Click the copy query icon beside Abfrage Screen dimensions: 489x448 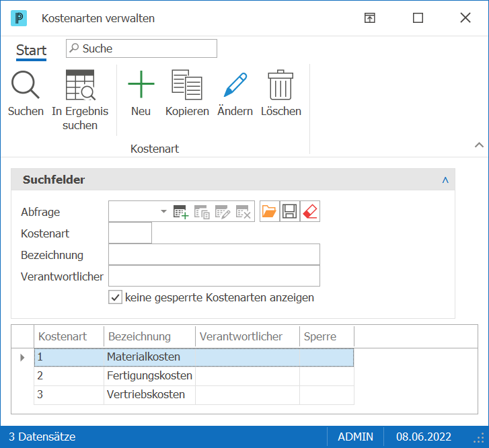202,212
